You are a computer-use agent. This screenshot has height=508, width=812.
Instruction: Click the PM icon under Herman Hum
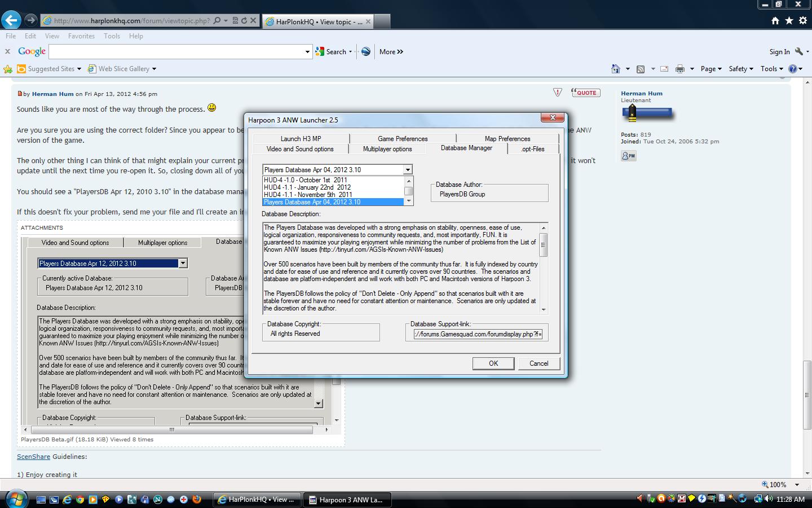coord(629,156)
